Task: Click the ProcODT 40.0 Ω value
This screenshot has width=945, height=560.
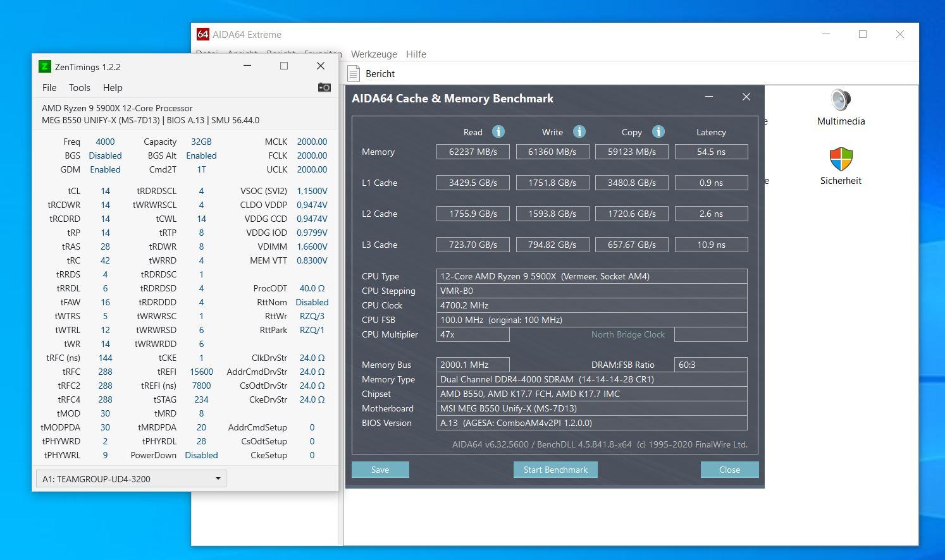Action: coord(312,288)
